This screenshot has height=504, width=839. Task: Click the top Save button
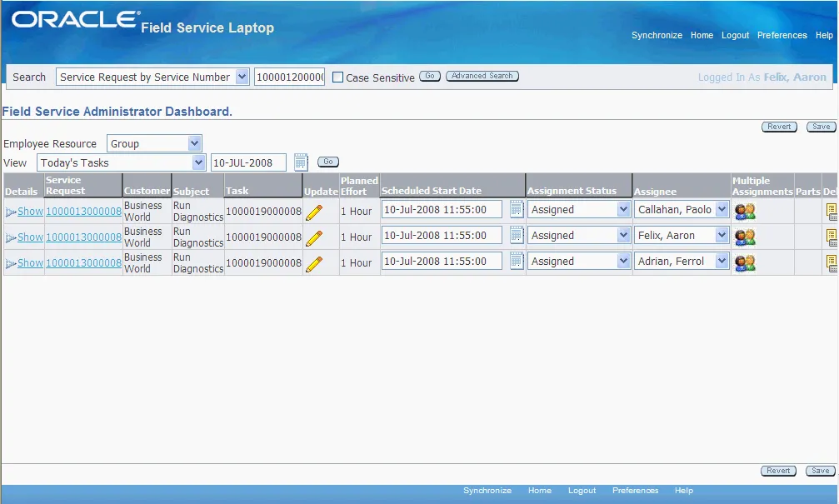(x=821, y=127)
